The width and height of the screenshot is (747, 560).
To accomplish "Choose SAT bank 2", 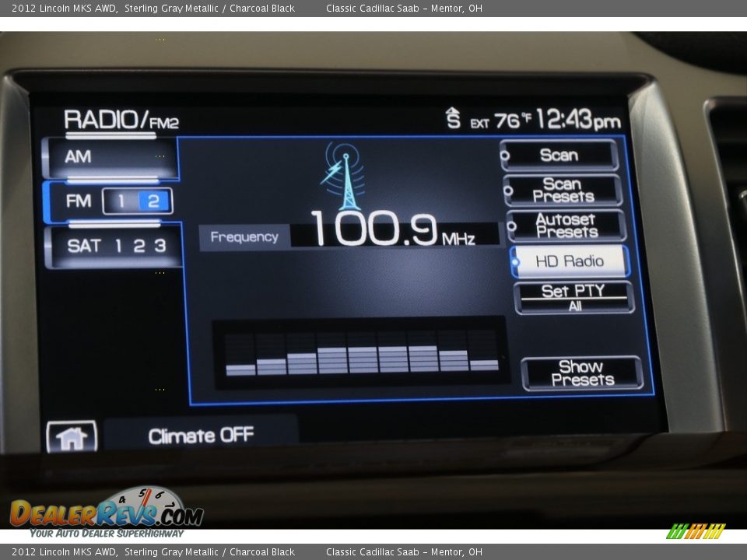I will (x=139, y=246).
